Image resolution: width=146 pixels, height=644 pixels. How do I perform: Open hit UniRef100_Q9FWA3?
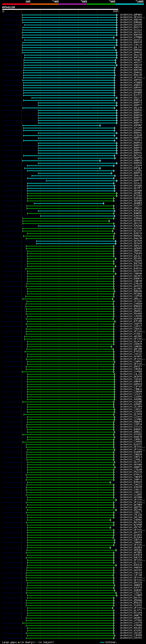131,15
